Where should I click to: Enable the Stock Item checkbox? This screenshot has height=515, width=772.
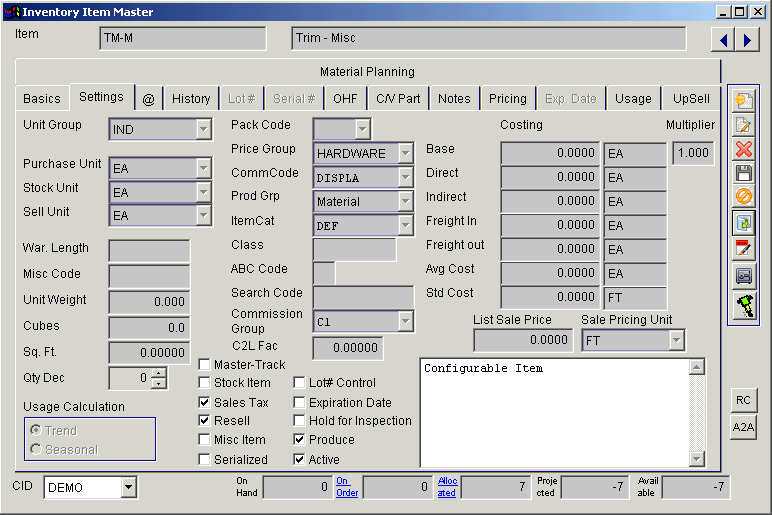tap(205, 383)
